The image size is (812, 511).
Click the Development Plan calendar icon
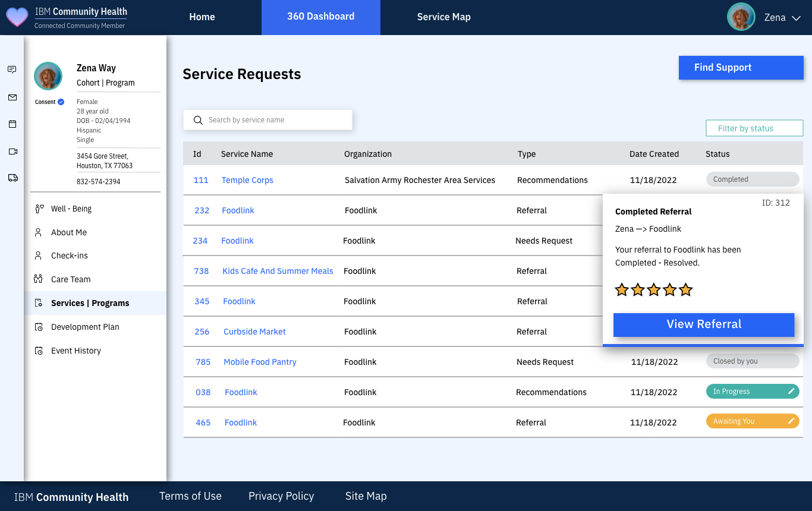[39, 327]
